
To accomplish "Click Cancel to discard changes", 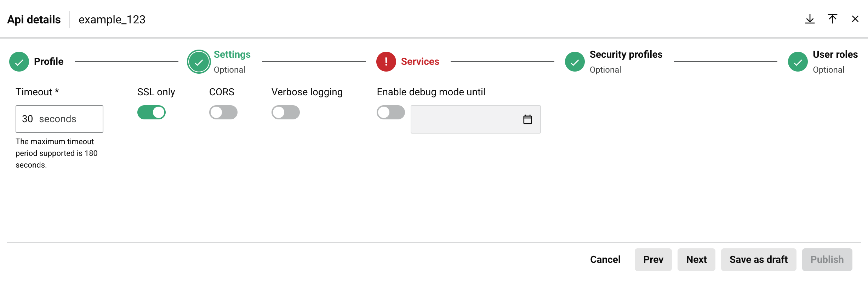I will point(605,259).
